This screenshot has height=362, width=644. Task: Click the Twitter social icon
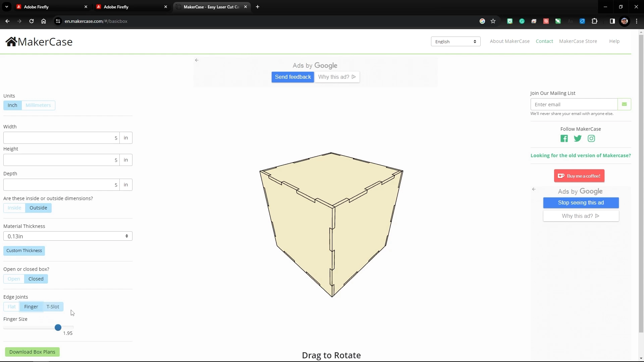point(578,138)
